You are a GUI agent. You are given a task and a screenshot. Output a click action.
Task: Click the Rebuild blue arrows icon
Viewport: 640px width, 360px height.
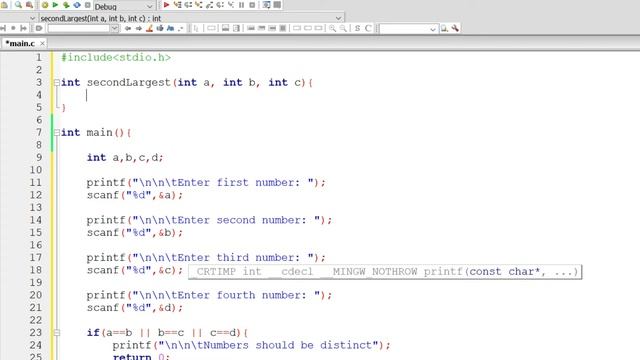pos(77,5)
